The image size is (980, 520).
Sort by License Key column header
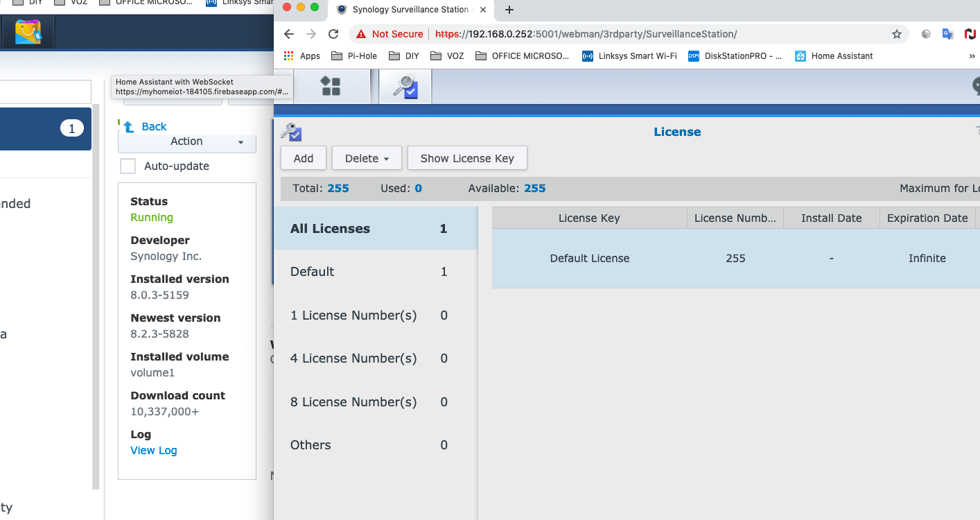tap(589, 218)
